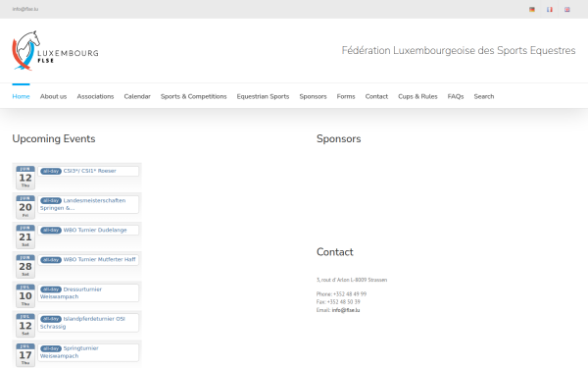This screenshot has width=588, height=368.
Task: Click info@flse.lu in the top bar
Action: (25, 9)
